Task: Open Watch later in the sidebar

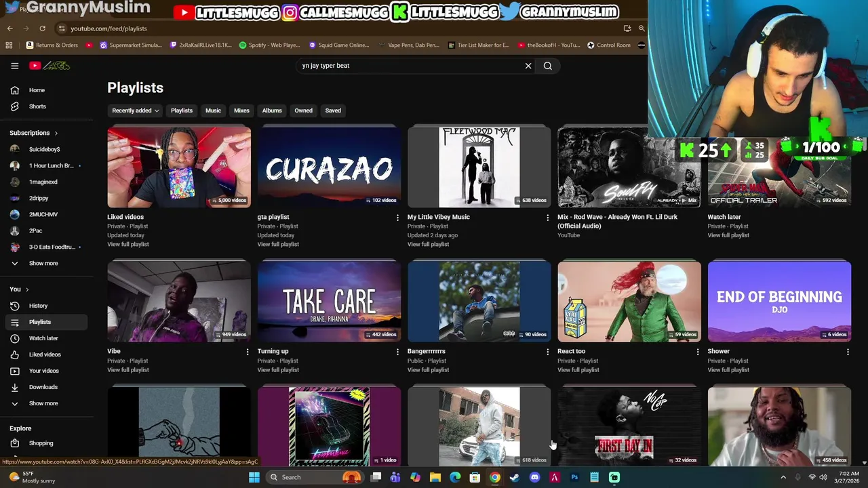Action: click(x=45, y=338)
